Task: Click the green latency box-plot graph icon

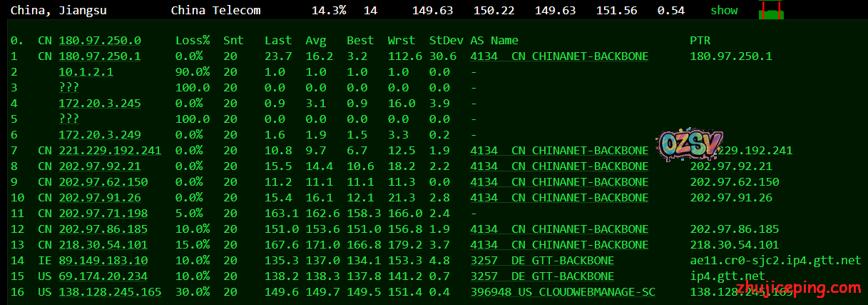Action: coord(770,11)
